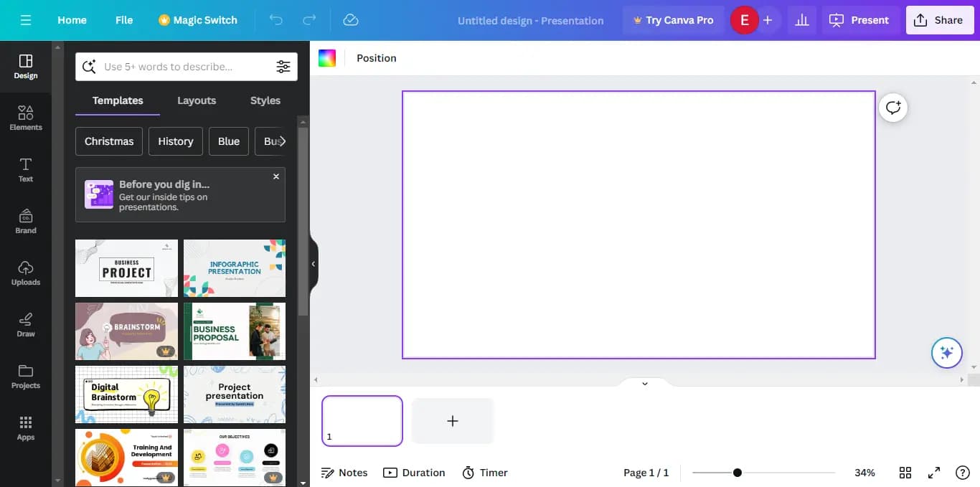
Task: Open the Apps sidebar panel
Action: [26, 428]
